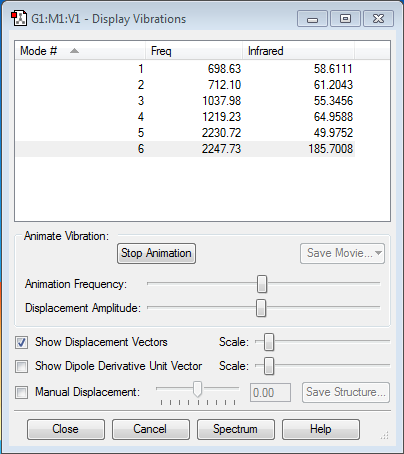Minimize the Display Vibrations window
The image size is (404, 454).
312,19
